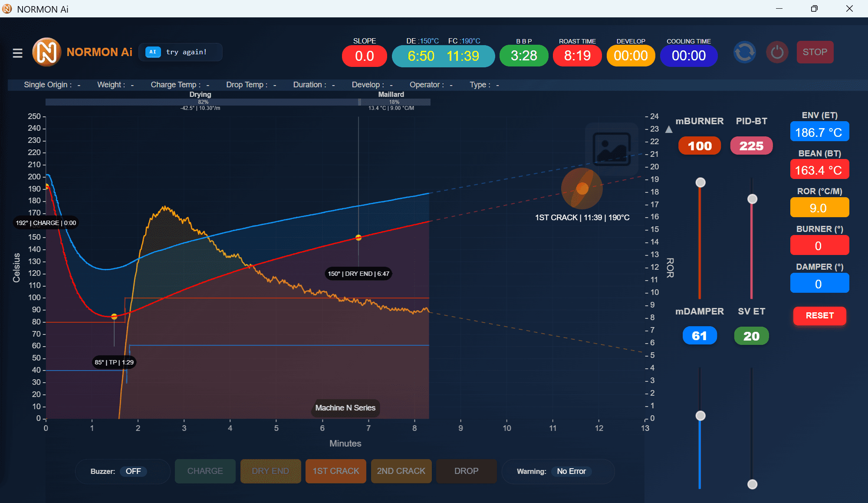Click the NORMON Ai logo icon
This screenshot has height=503, width=868.
click(46, 52)
